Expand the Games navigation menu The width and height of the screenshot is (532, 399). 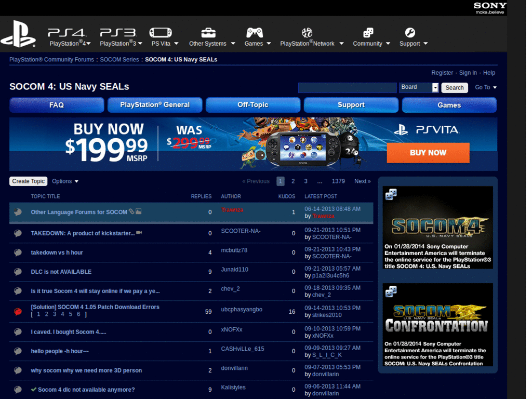click(x=269, y=44)
